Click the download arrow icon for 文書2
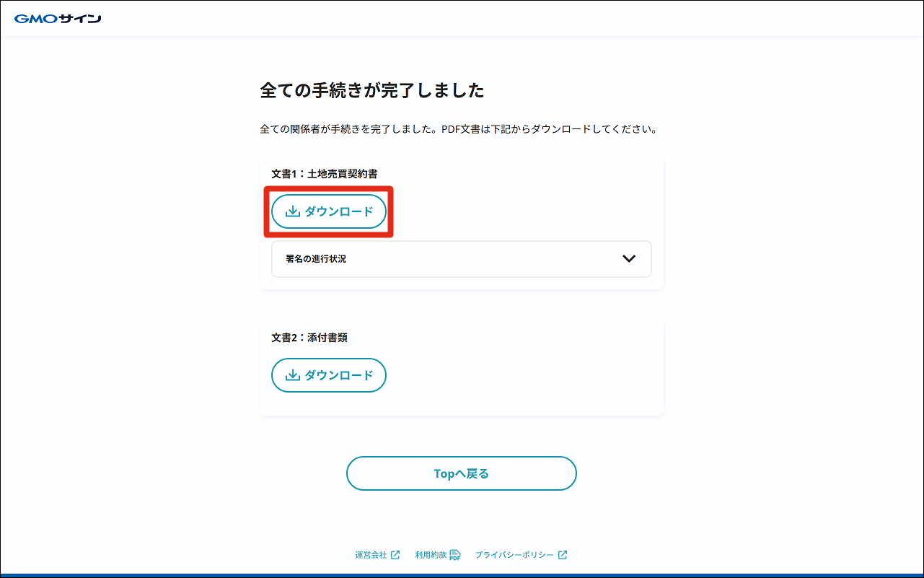 click(292, 375)
